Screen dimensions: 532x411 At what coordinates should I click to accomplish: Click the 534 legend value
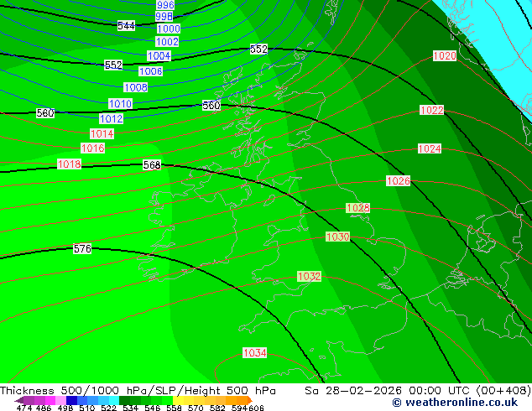pyautogui.click(x=130, y=408)
